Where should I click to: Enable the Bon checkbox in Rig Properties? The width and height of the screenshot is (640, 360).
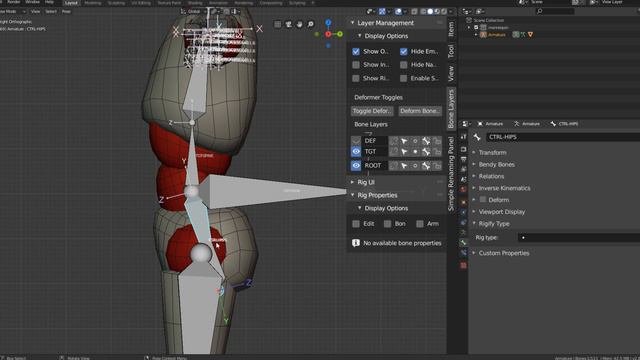(387, 224)
